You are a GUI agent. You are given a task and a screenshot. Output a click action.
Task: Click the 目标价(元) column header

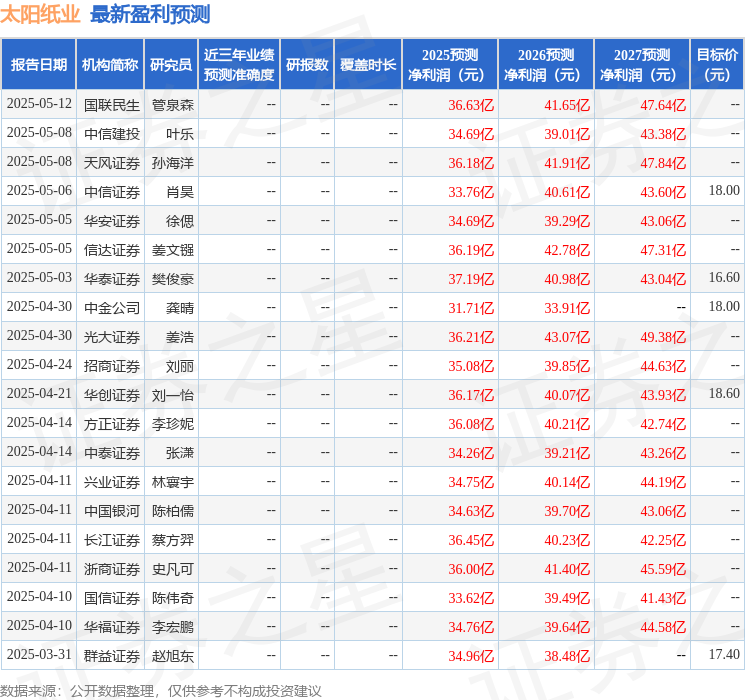pos(717,64)
